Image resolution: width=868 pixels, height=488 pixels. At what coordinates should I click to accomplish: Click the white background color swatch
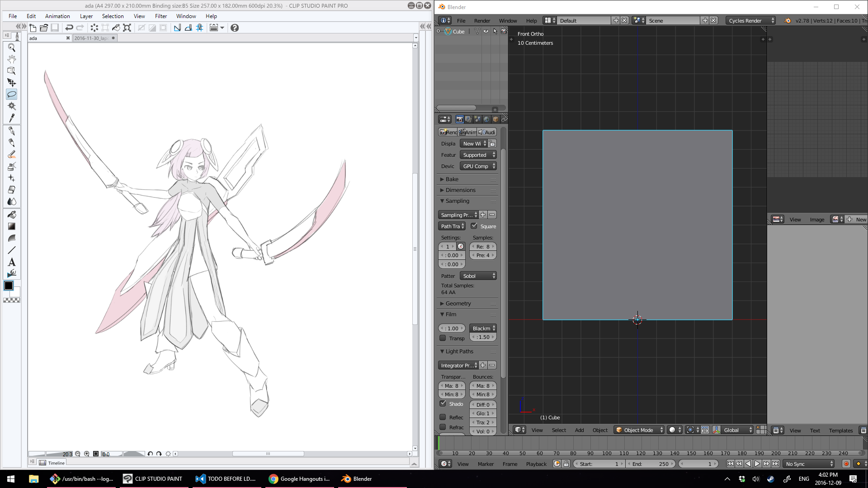16,293
